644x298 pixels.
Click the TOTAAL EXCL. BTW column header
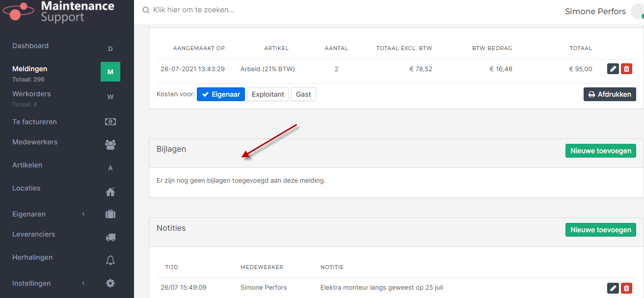click(404, 48)
